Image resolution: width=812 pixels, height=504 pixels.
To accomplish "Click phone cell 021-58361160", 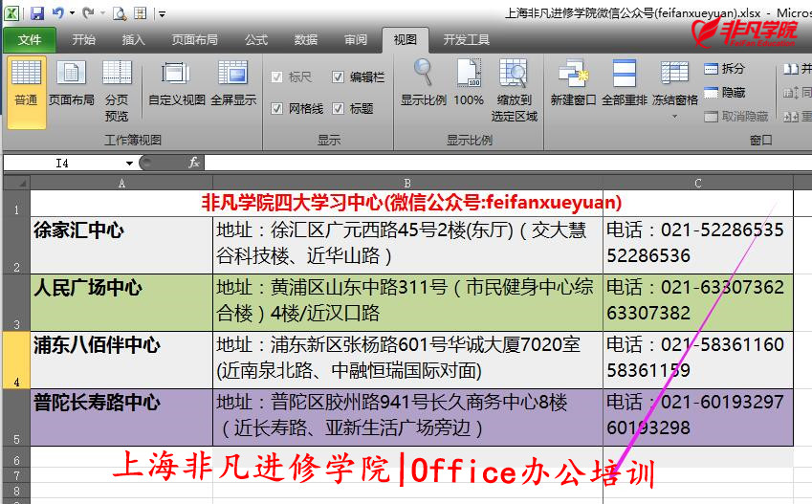I will click(x=698, y=361).
